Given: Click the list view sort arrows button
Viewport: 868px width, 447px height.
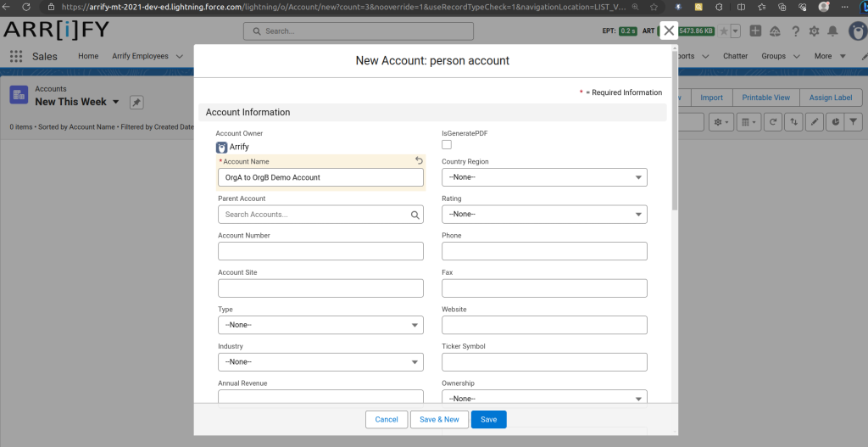Looking at the screenshot, I should (793, 122).
